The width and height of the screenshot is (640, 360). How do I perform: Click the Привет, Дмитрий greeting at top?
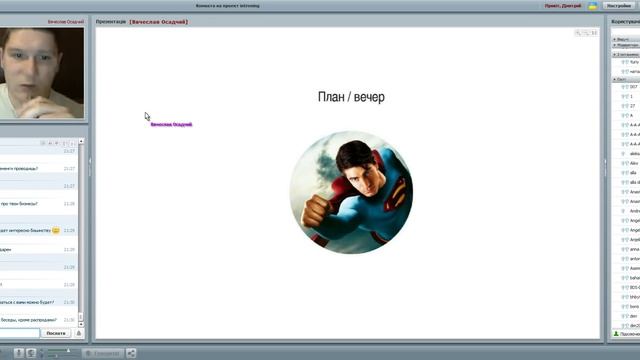[563, 6]
